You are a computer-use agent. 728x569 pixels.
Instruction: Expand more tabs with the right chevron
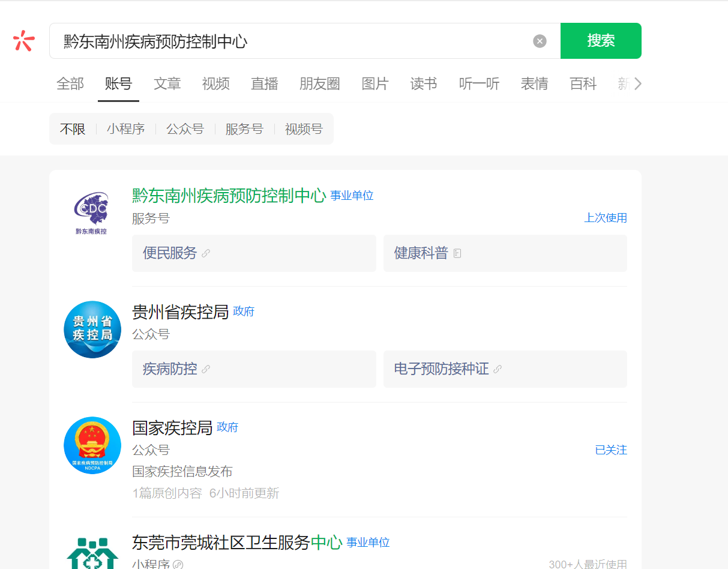638,84
